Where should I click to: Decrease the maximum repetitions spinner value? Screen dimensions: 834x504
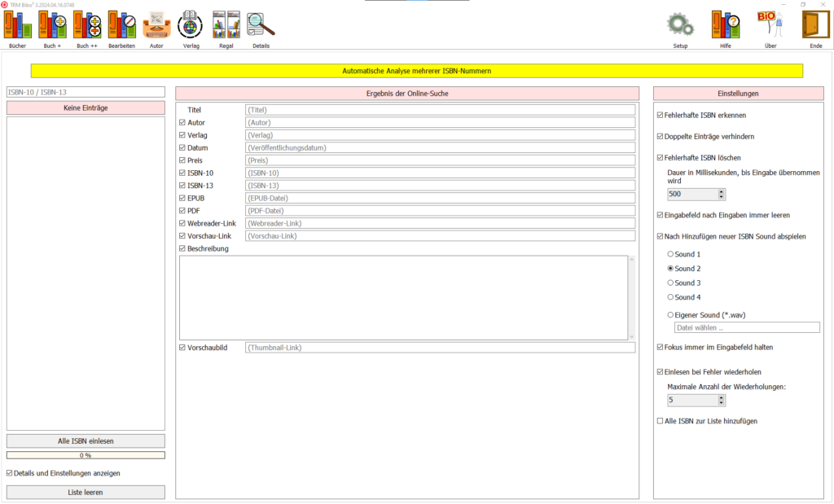721,403
